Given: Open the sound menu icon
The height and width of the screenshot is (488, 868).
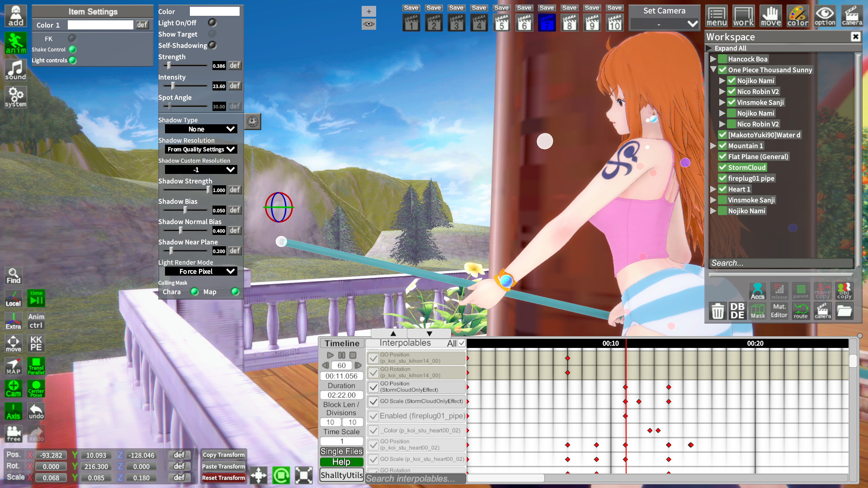Looking at the screenshot, I should click(x=16, y=70).
